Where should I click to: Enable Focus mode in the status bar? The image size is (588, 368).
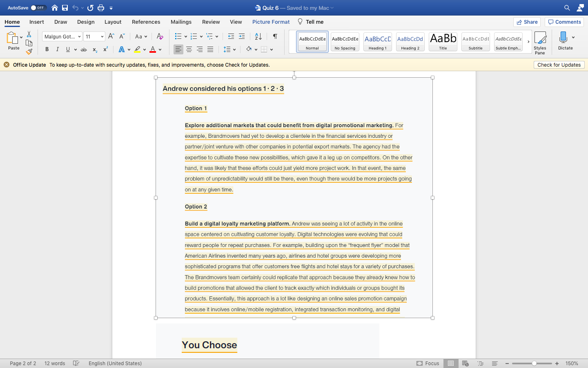(428, 363)
